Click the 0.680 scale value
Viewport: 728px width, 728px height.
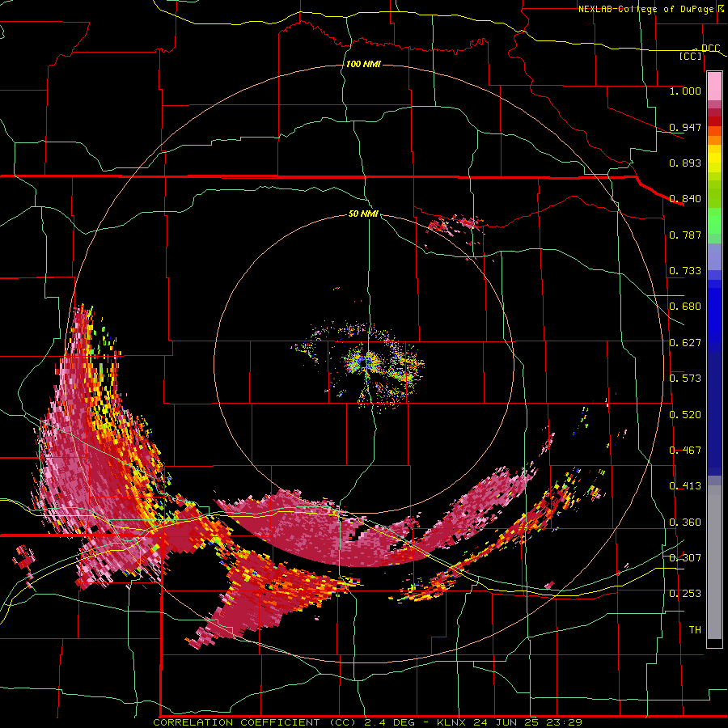pos(685,307)
